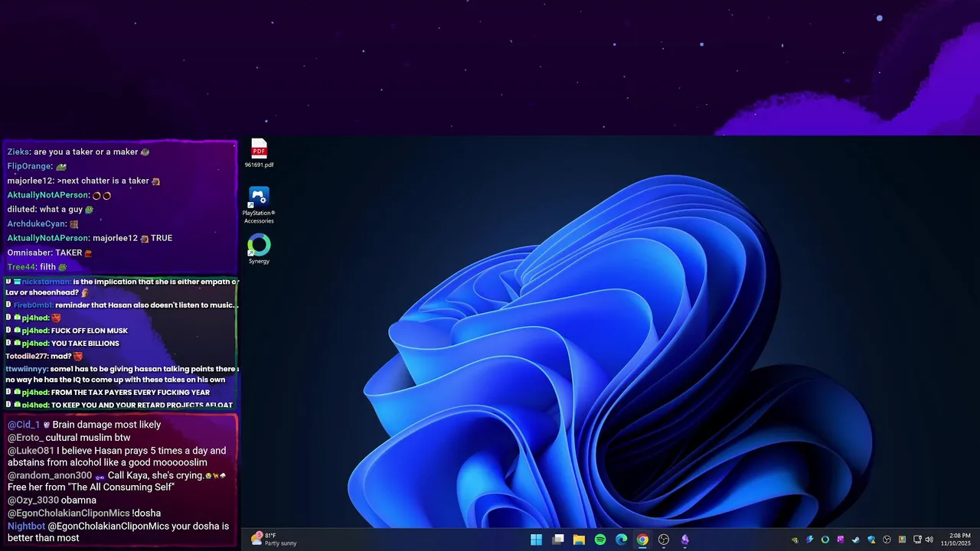Switch to Google Chrome in the taskbar

tap(642, 540)
